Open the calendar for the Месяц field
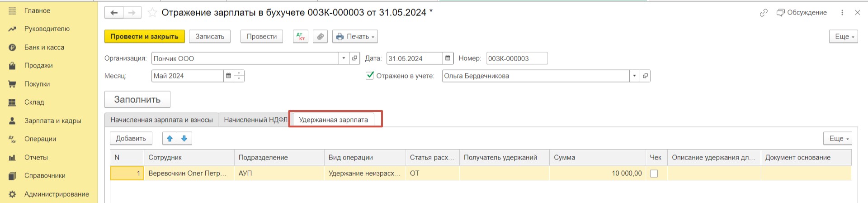The image size is (868, 203). pyautogui.click(x=229, y=76)
